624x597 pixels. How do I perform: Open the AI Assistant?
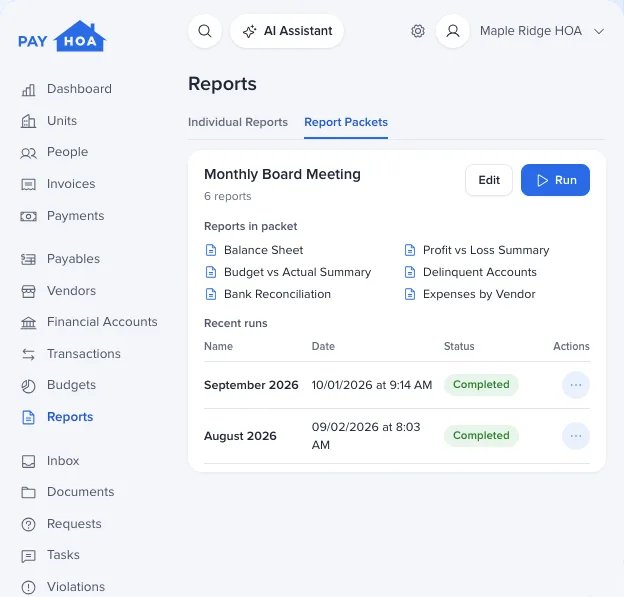click(287, 31)
